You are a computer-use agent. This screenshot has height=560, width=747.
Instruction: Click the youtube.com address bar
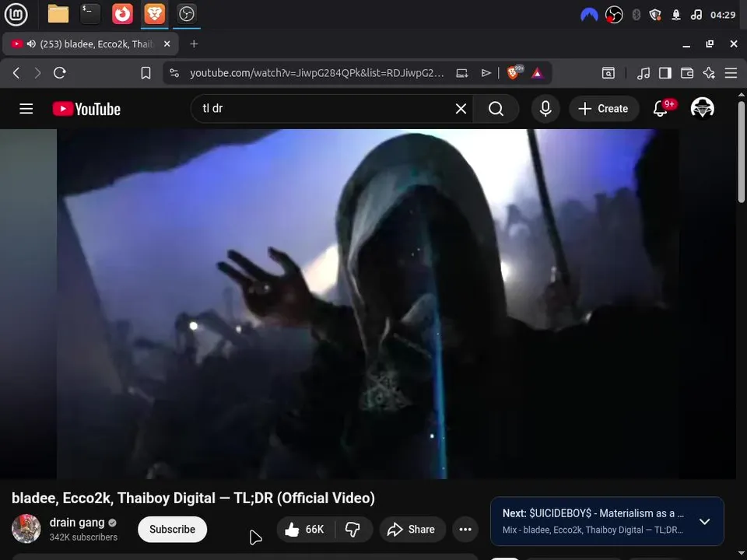click(317, 73)
